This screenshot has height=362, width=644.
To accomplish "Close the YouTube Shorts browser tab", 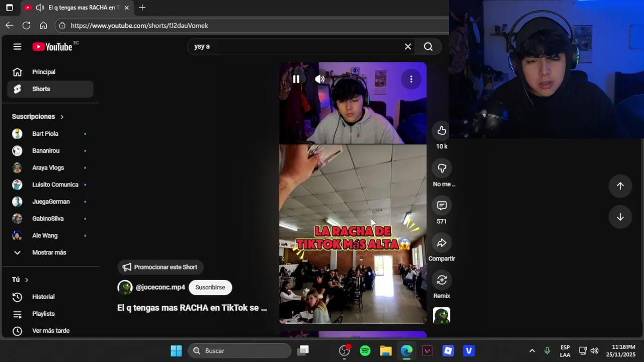I will 126,8.
